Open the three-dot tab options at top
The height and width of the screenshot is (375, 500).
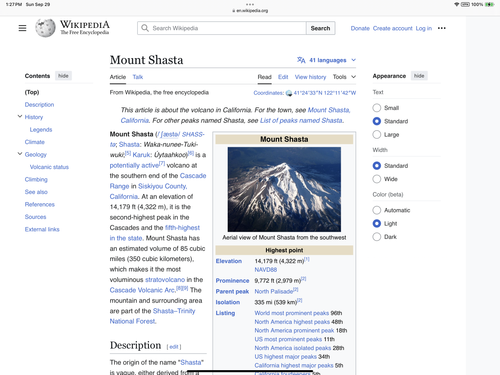click(250, 4)
